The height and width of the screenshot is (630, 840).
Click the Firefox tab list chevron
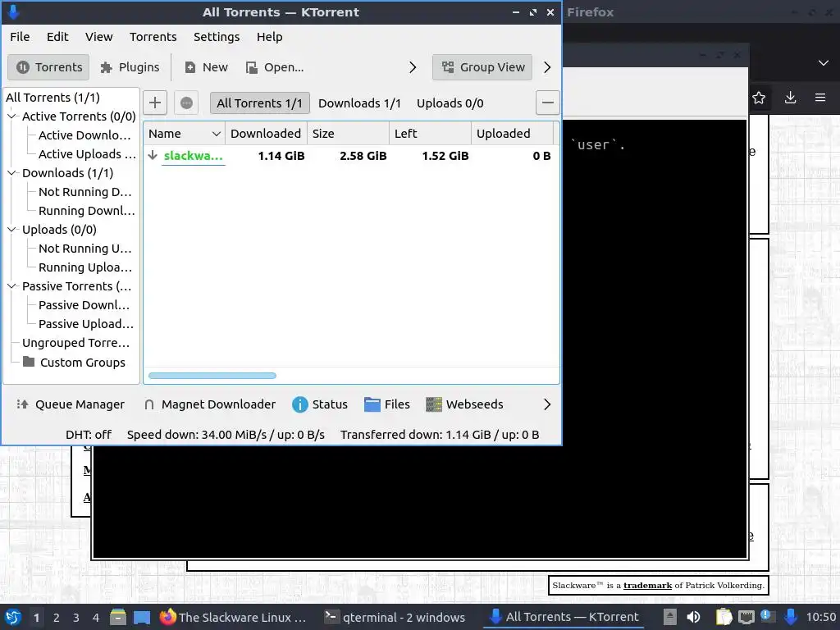[824, 63]
